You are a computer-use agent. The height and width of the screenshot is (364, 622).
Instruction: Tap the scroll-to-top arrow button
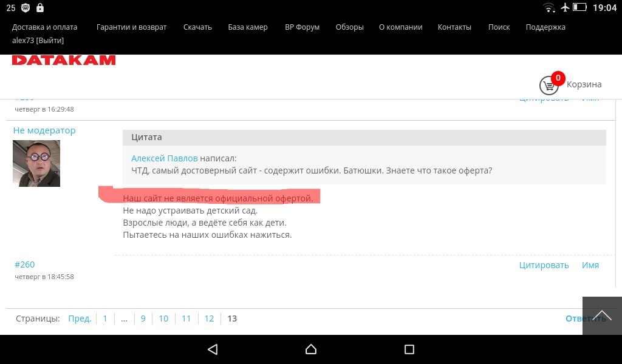tap(601, 315)
